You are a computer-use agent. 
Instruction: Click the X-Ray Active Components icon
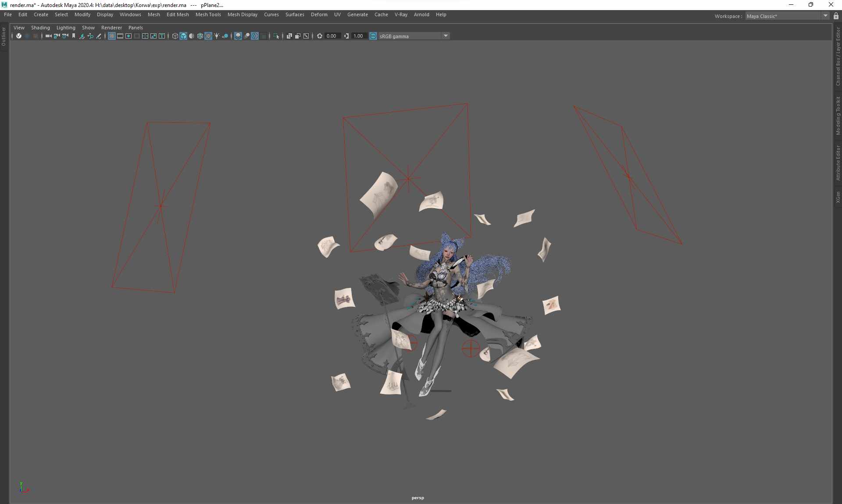click(x=298, y=36)
